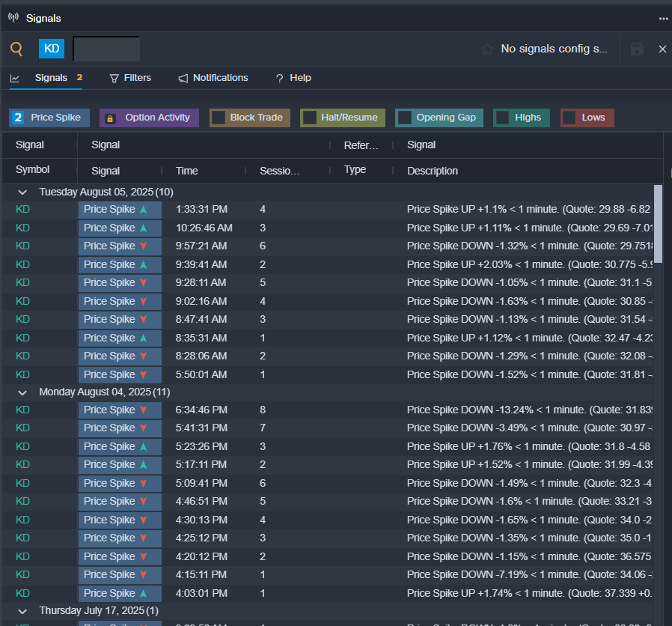
Task: Click the funnel Filters icon
Action: (x=114, y=78)
